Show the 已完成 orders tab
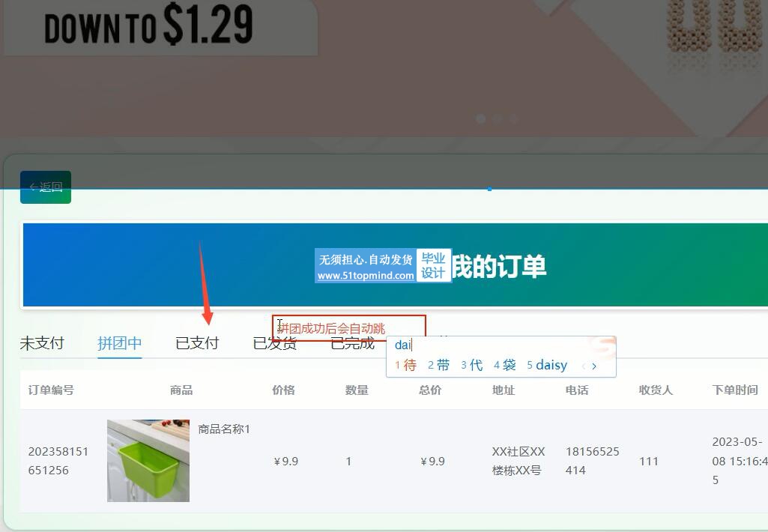Viewport: 768px width, 532px height. [352, 344]
